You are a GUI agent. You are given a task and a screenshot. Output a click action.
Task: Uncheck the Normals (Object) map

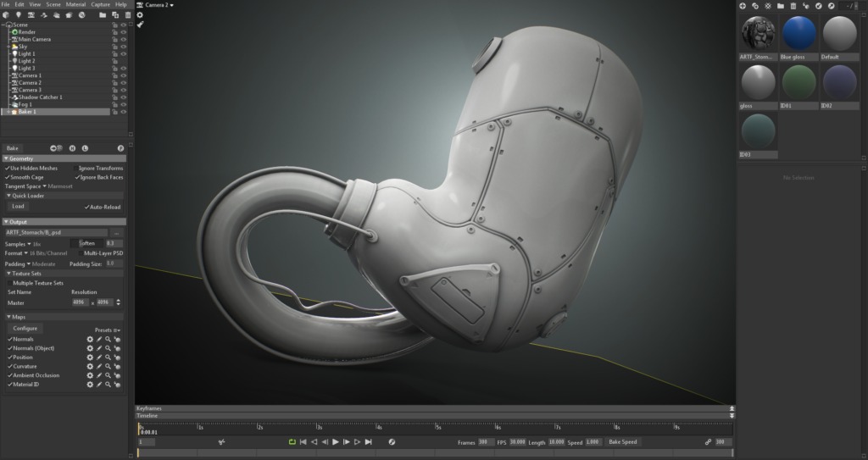[x=10, y=348]
